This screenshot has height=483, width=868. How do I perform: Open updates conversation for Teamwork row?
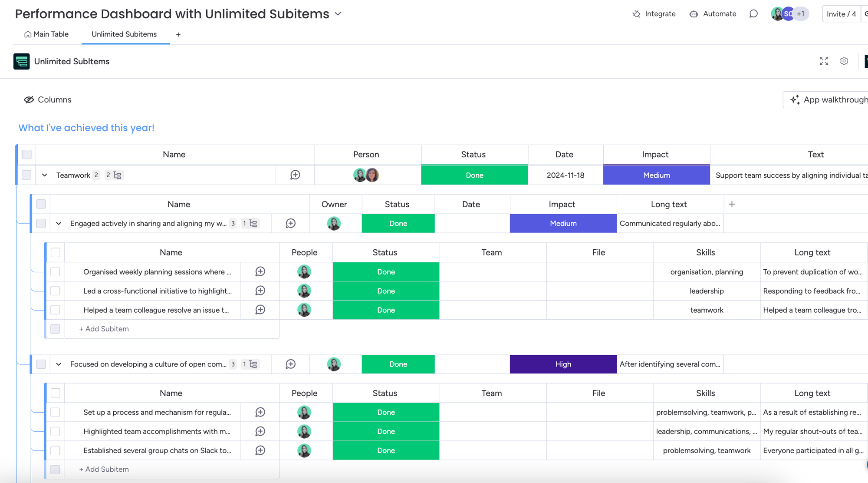295,175
